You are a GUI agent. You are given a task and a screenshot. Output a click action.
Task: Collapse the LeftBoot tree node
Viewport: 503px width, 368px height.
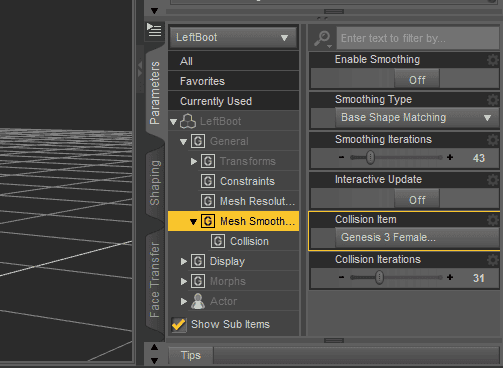pyautogui.click(x=173, y=122)
